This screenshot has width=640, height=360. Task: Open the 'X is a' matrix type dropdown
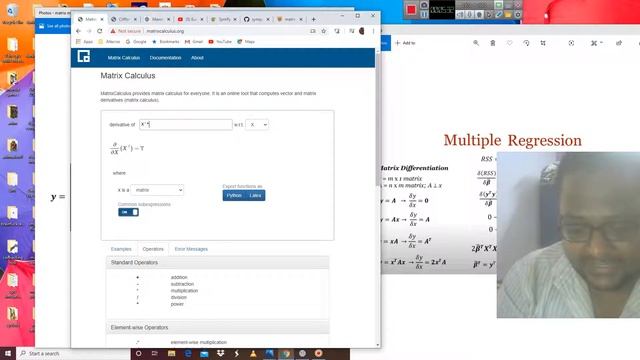[x=157, y=190]
